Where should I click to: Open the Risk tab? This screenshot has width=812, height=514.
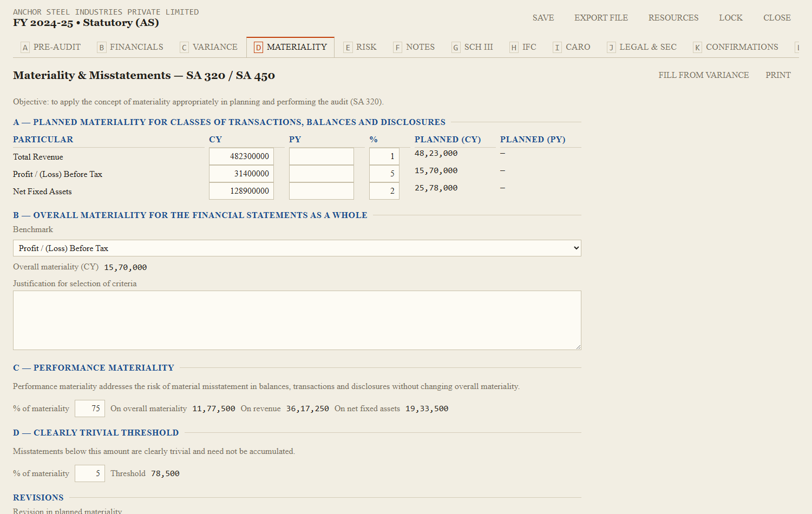360,47
